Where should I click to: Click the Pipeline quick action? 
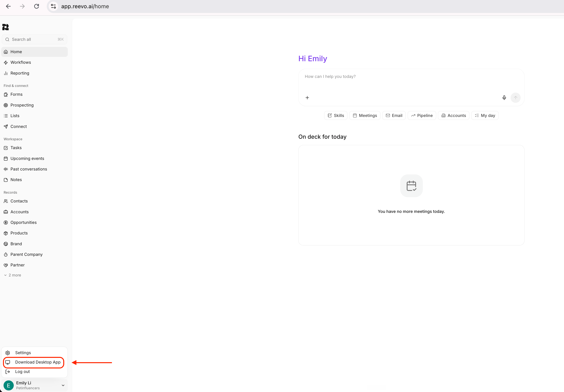pos(422,115)
